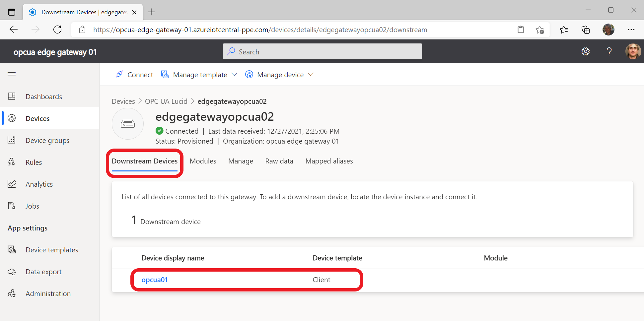The height and width of the screenshot is (321, 644).
Task: Add this page to favorites
Action: click(x=540, y=30)
